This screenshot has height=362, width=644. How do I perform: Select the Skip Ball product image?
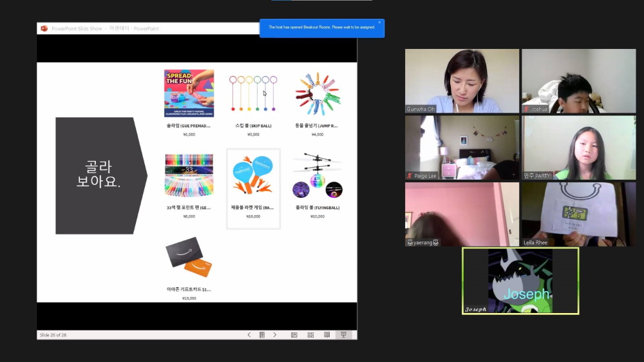pyautogui.click(x=253, y=93)
